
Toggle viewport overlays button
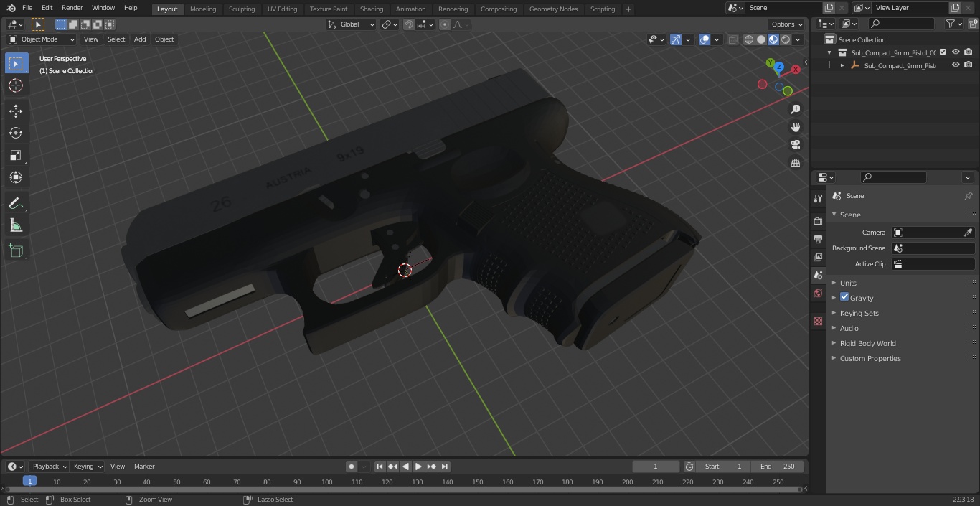click(705, 39)
